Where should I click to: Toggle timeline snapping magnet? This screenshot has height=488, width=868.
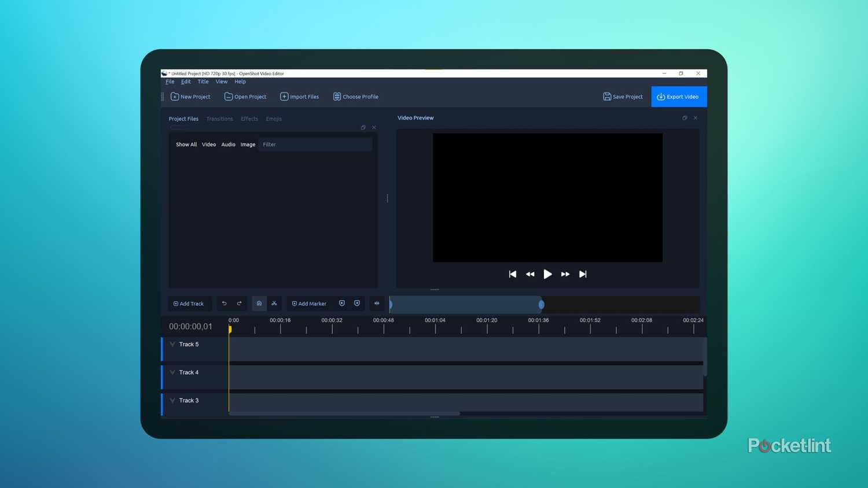[x=259, y=304]
